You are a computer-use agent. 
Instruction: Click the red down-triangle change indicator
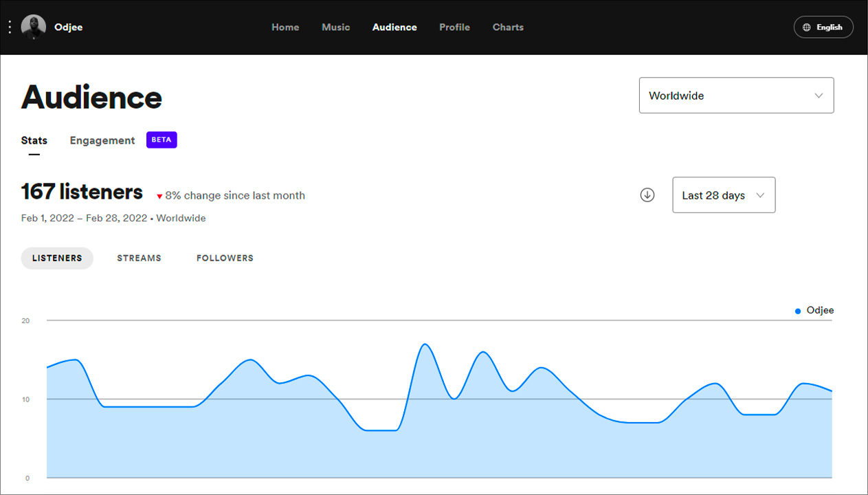tap(159, 197)
